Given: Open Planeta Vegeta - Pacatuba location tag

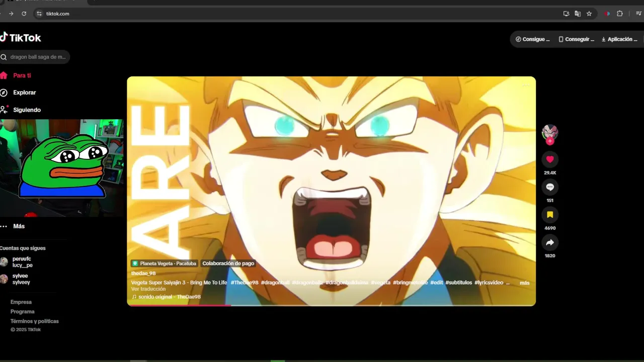Looking at the screenshot, I should [165, 263].
